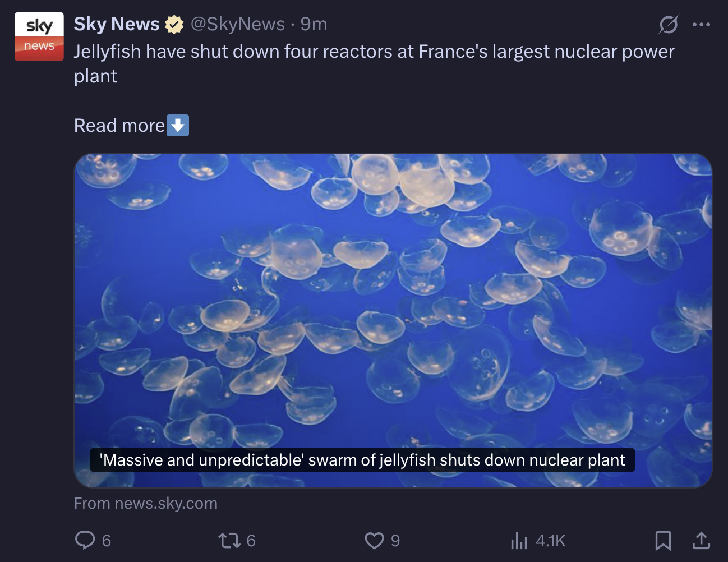Screen dimensions: 728x562
Task: Open the Sky News profile avatar
Action: pyautogui.click(x=39, y=36)
